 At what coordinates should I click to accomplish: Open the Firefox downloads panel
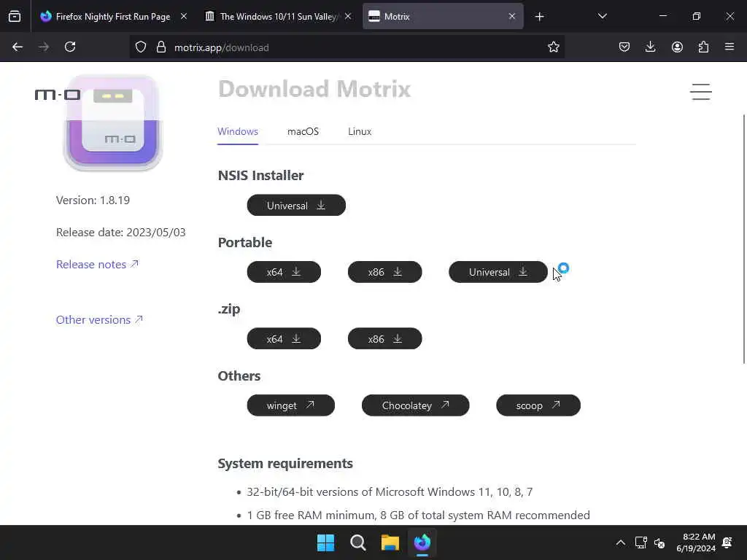coord(650,47)
